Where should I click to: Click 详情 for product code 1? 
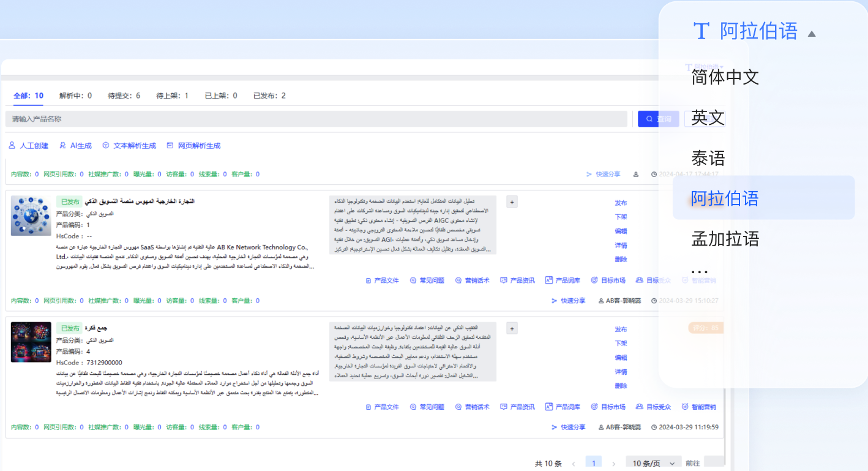pos(621,245)
